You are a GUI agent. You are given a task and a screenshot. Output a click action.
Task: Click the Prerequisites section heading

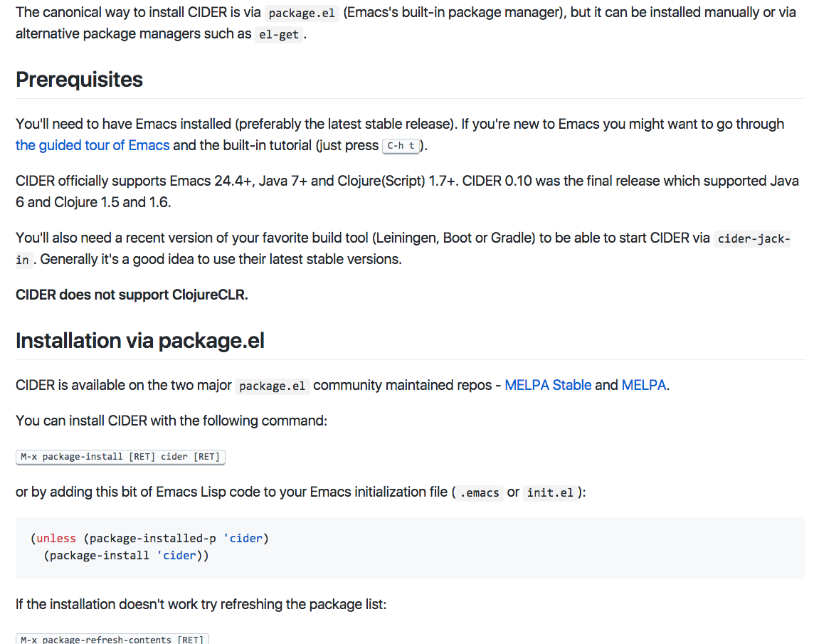pyautogui.click(x=79, y=79)
